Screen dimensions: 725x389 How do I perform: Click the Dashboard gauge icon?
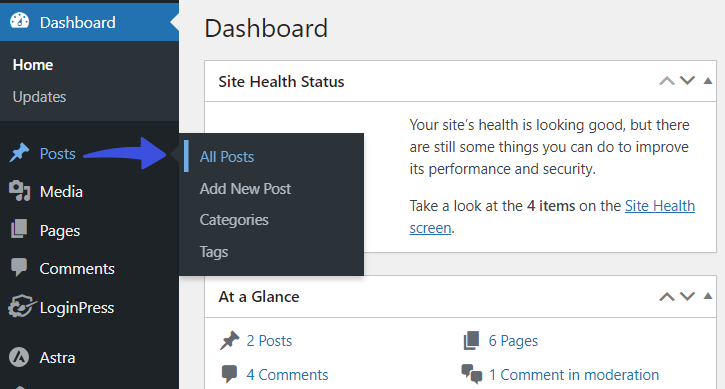pyautogui.click(x=19, y=21)
